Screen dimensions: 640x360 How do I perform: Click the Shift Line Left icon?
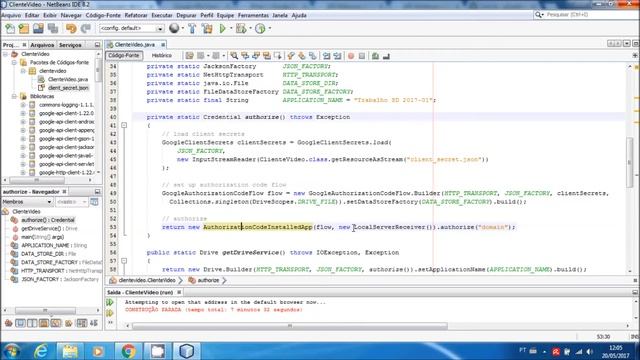[x=327, y=56]
